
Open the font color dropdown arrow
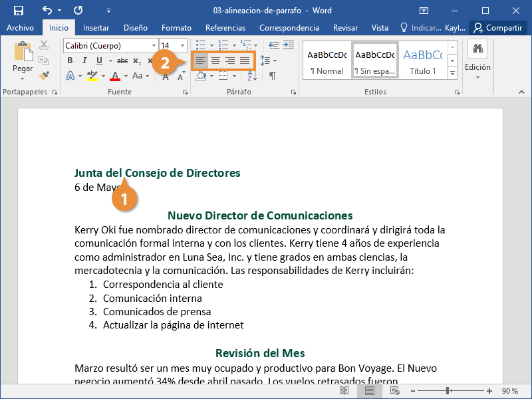point(126,76)
